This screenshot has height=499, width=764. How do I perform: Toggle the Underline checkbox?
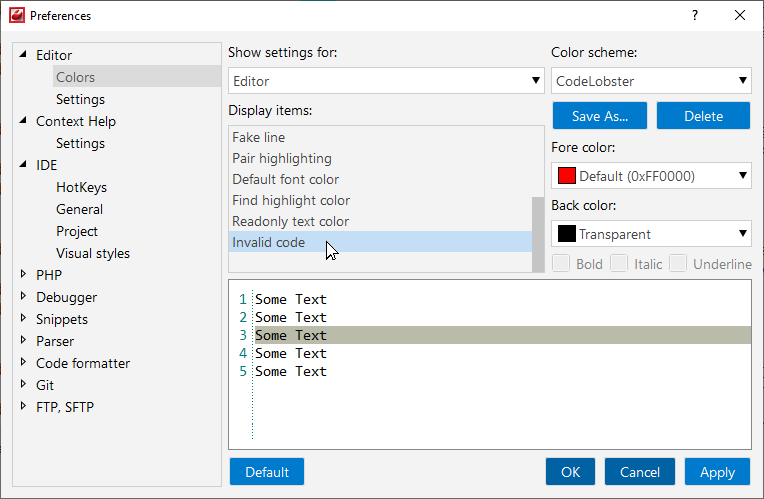tap(678, 263)
